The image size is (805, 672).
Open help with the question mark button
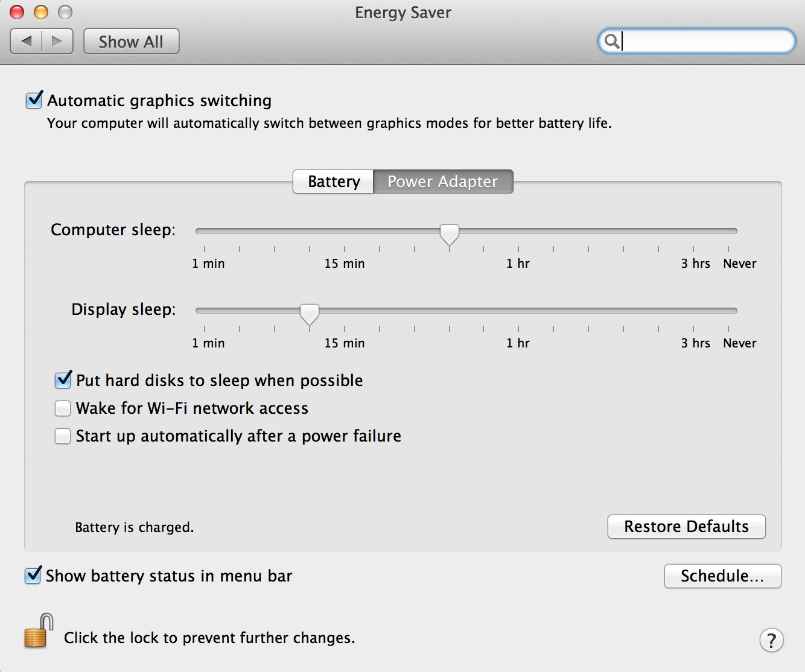coord(771,640)
